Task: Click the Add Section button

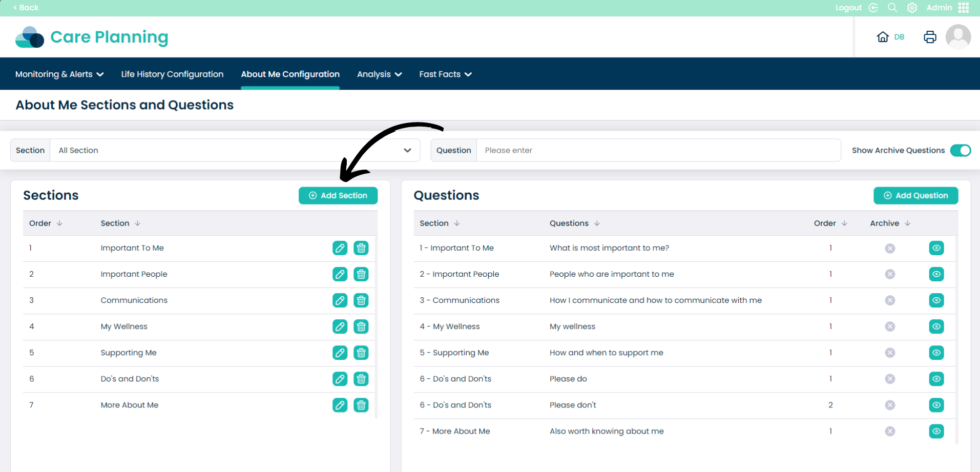Action: (338, 195)
